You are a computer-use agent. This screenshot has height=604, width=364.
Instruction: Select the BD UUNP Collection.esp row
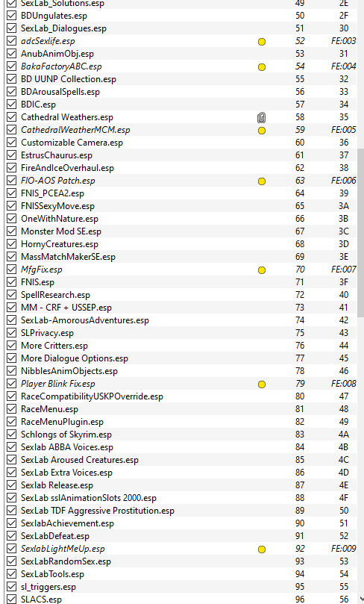181,79
